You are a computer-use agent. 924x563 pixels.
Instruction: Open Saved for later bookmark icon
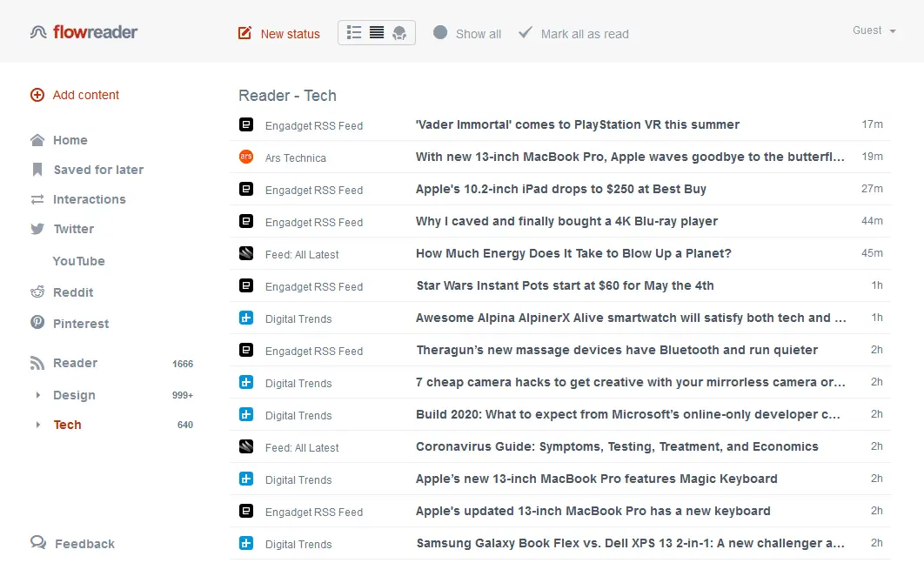coord(37,170)
